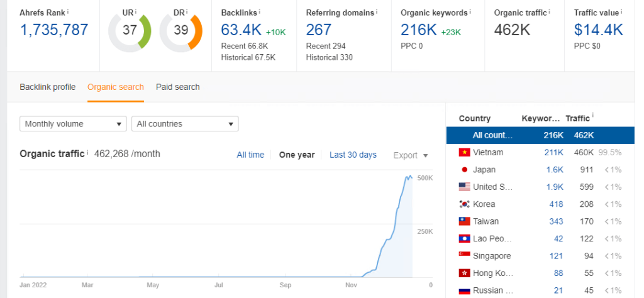The width and height of the screenshot is (644, 298).
Task: Click the Russian flag icon
Action: pos(464,290)
